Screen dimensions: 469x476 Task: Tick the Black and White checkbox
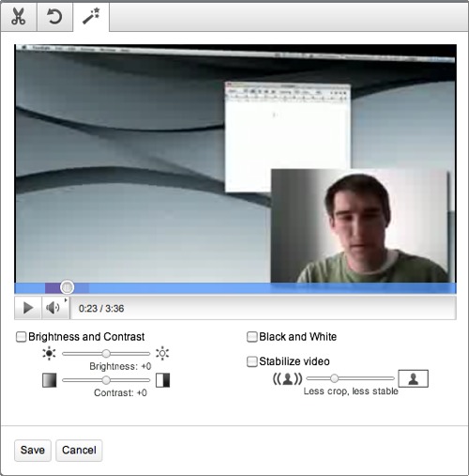tap(252, 337)
